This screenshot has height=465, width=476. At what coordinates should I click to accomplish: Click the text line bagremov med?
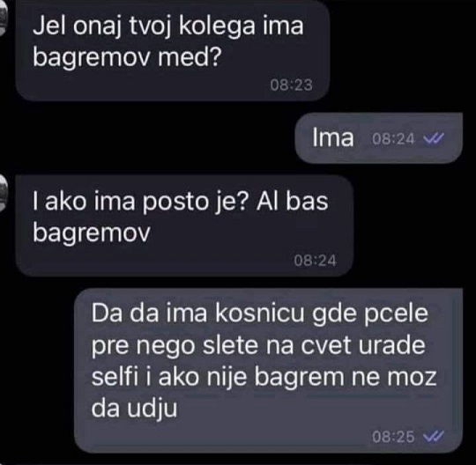point(127,57)
